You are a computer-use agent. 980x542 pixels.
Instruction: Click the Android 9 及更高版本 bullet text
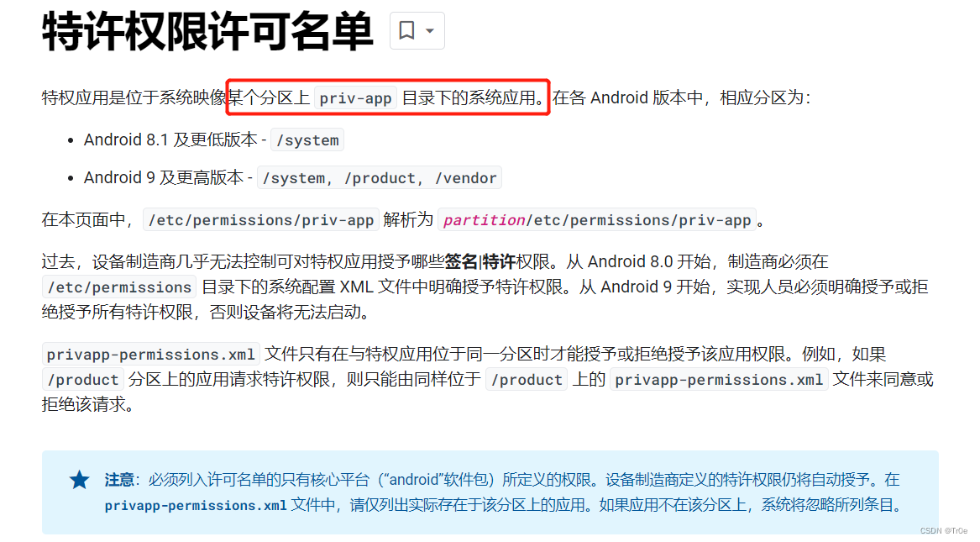click(x=163, y=177)
